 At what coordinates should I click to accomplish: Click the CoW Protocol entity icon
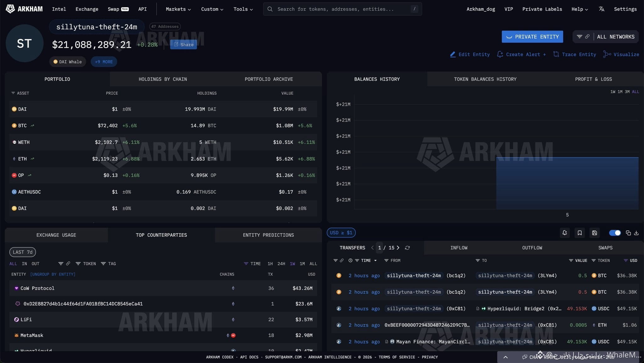click(16, 288)
